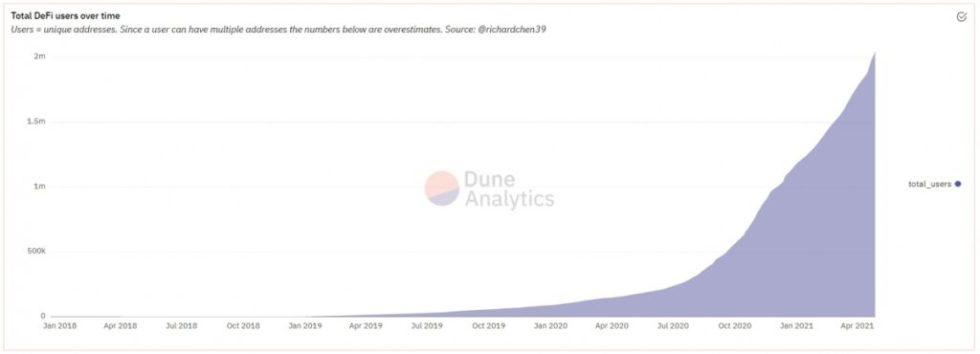
Task: Open the 'Total DeFi users over time' title
Action: pyautogui.click(x=66, y=15)
